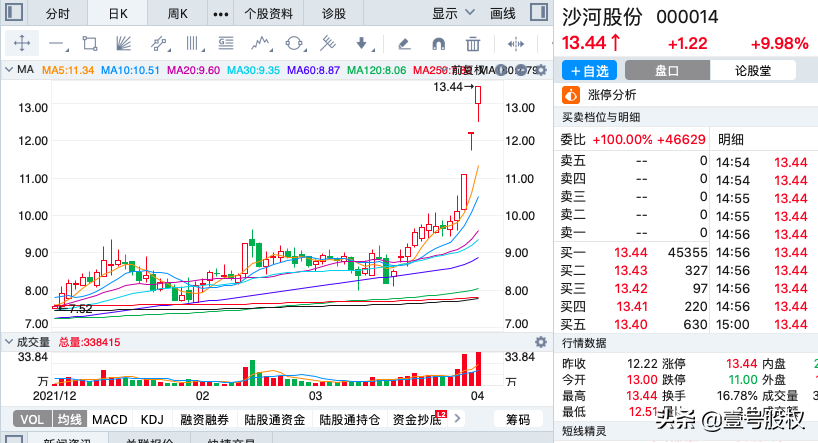Choose the fan lines drawing tool

[x=124, y=44]
